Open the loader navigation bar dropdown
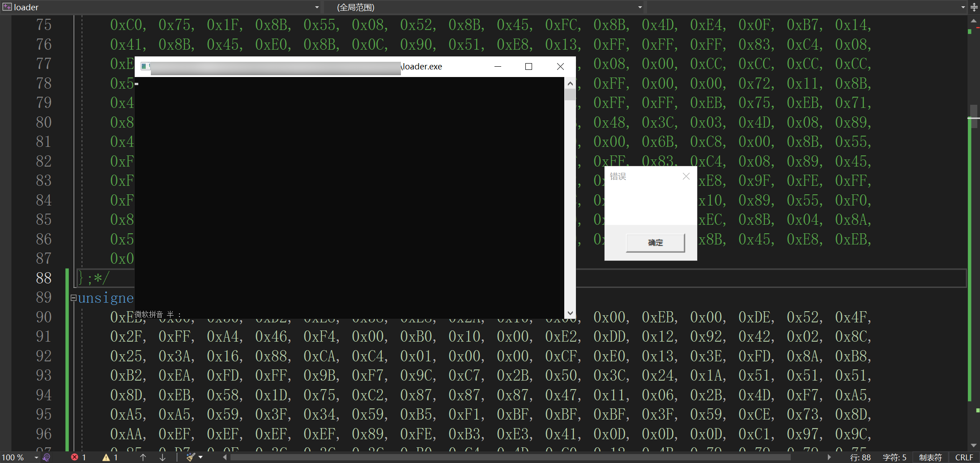This screenshot has height=463, width=980. tap(317, 7)
